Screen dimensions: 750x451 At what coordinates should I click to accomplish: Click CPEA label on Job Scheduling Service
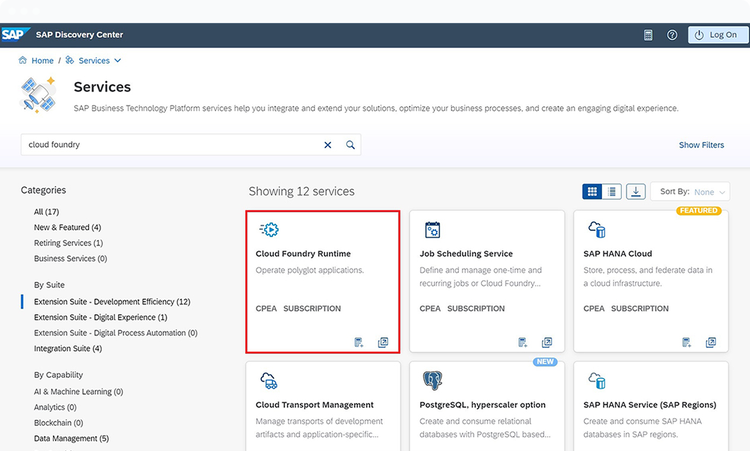point(430,309)
